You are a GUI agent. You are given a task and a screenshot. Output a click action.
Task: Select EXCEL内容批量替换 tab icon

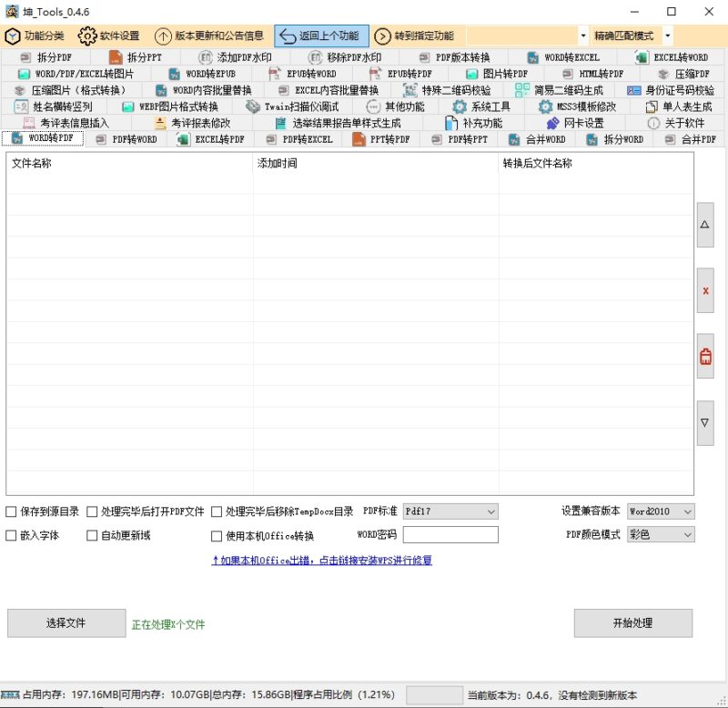click(x=283, y=90)
